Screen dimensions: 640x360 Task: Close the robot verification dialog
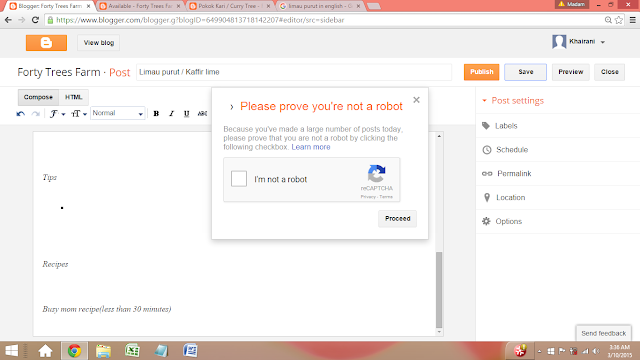click(416, 100)
